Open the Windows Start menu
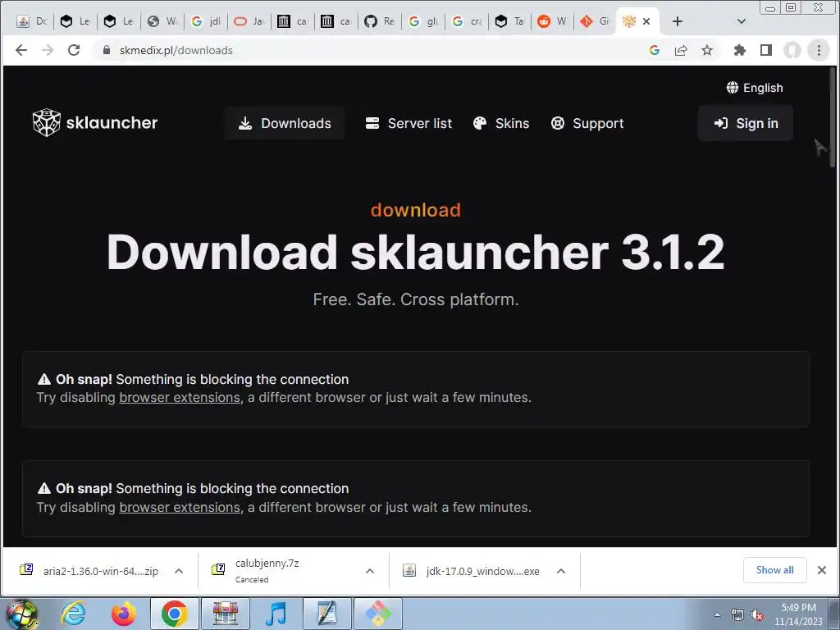 21,614
